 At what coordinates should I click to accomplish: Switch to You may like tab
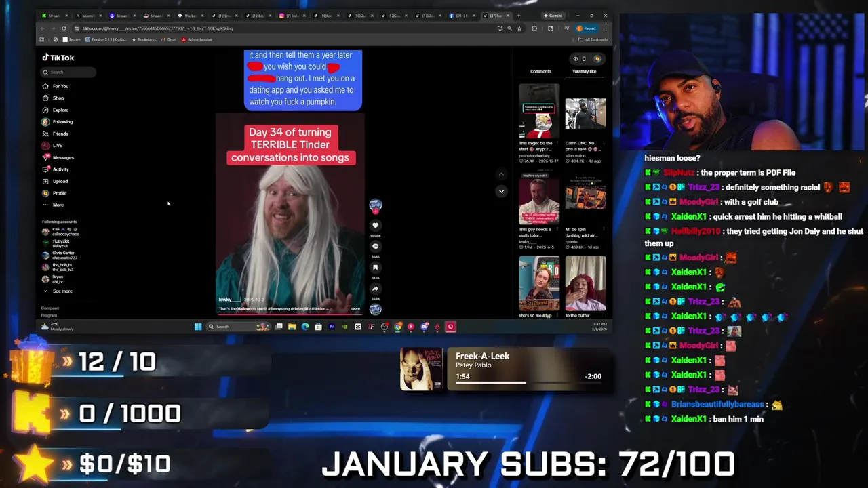pyautogui.click(x=584, y=71)
